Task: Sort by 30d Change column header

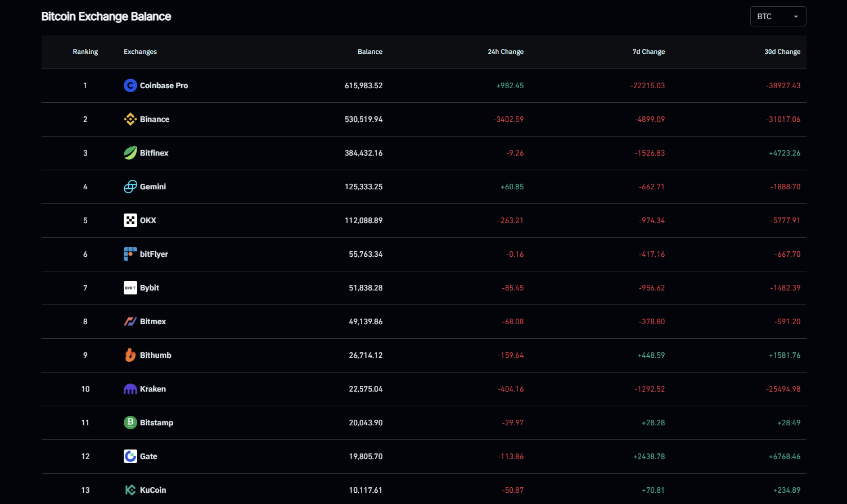Action: click(782, 52)
